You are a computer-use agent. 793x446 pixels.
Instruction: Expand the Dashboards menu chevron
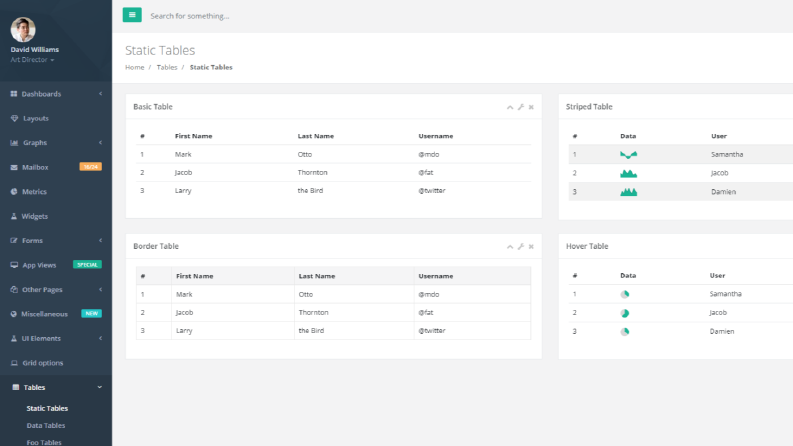[x=100, y=94]
